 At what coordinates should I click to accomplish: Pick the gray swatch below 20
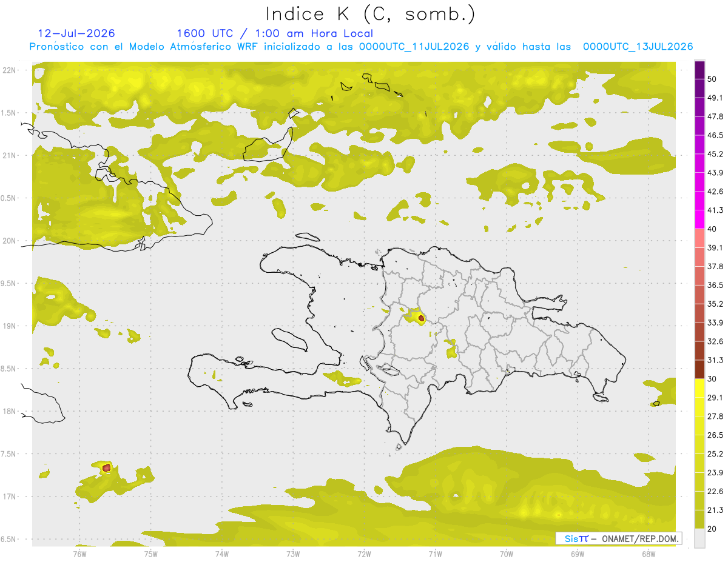699,538
